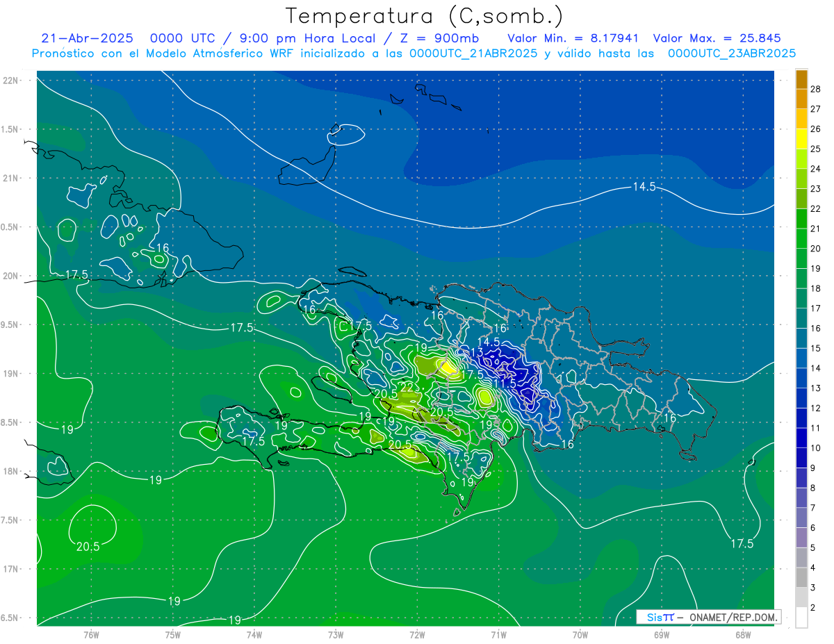Click the color scale's '27' label
Screen dimensions: 834x644
pyautogui.click(x=815, y=109)
